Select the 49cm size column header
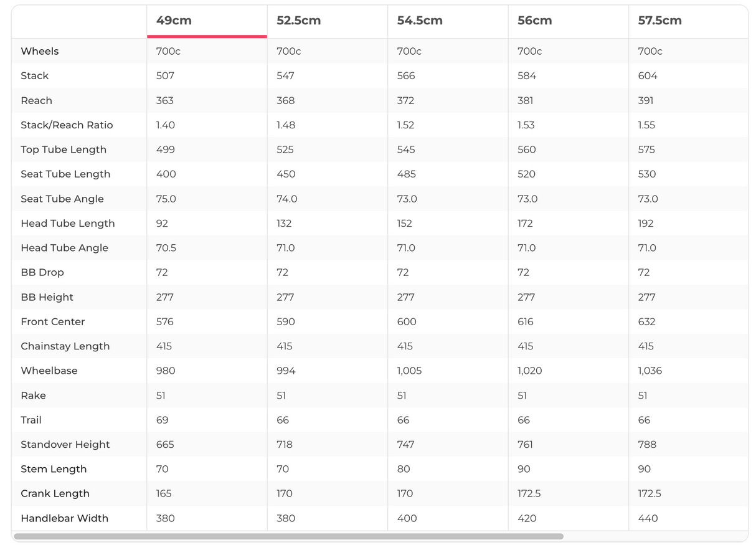The image size is (756, 550). (x=174, y=21)
